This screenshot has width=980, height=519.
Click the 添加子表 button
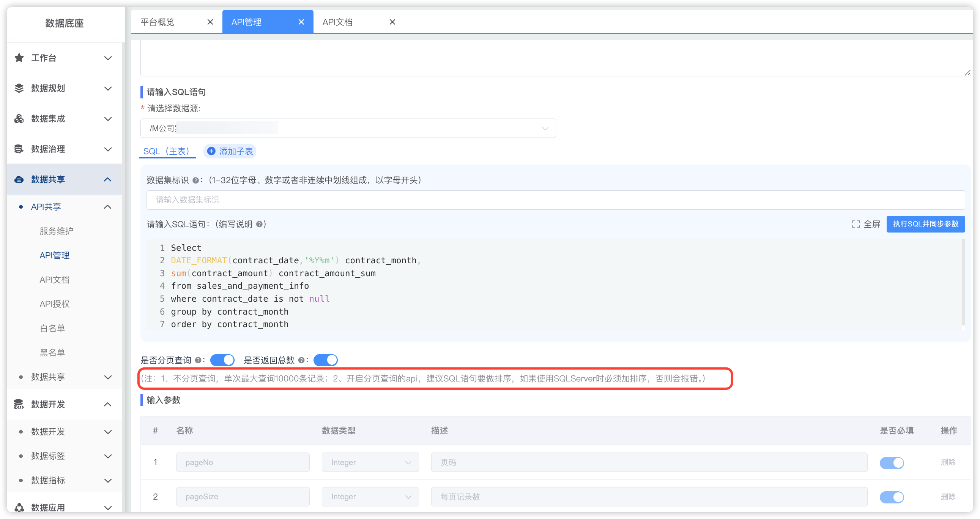click(x=230, y=152)
